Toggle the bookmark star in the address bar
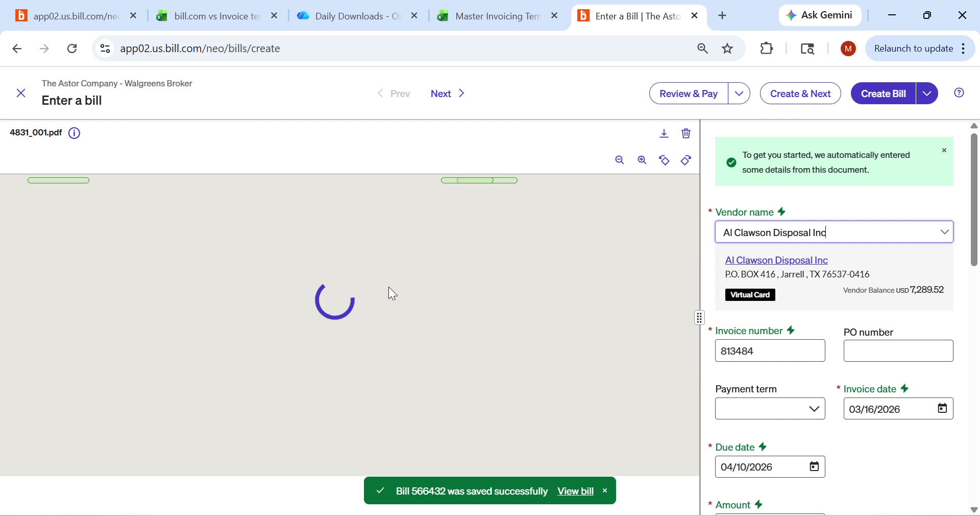 (728, 49)
